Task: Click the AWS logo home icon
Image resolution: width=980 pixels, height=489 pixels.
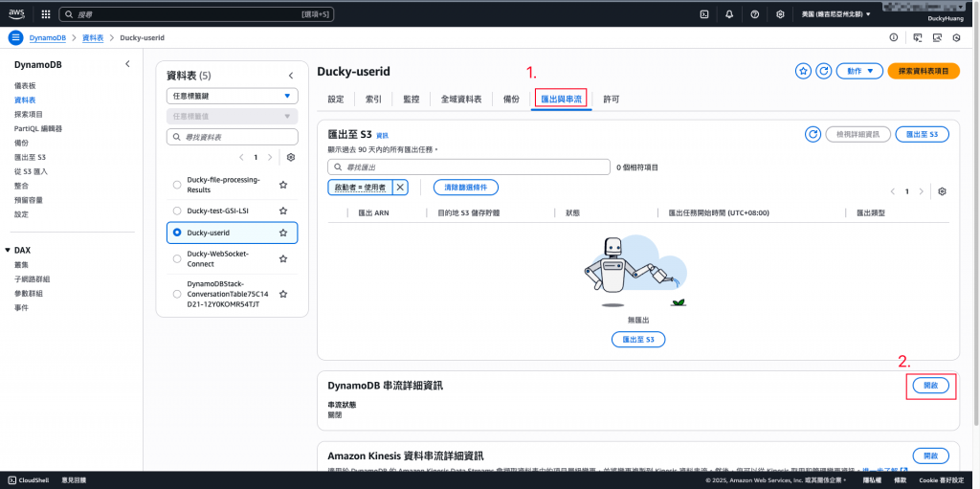Action: click(16, 13)
